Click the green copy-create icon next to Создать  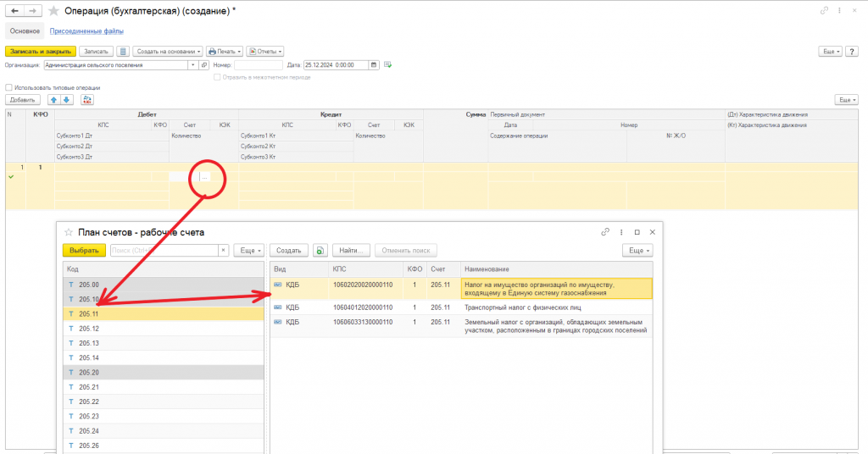pos(320,251)
